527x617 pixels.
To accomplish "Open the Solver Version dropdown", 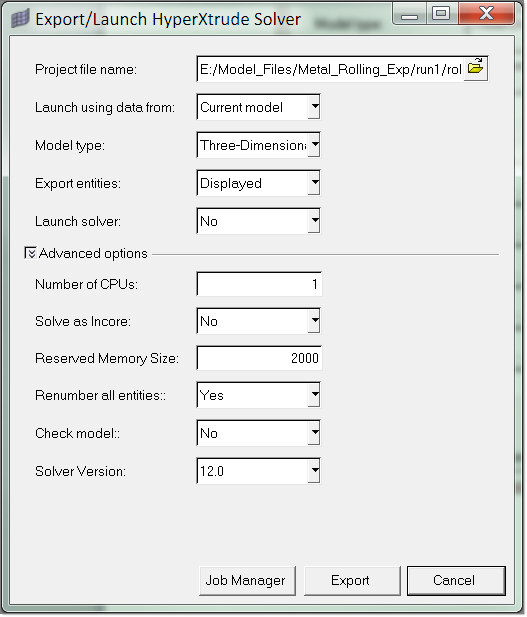I will 259,471.
